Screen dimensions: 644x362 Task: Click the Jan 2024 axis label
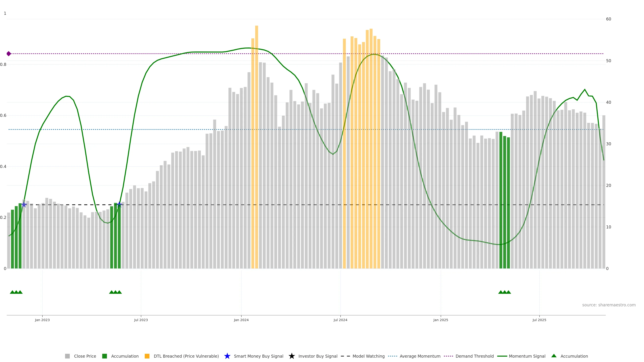[241, 320]
